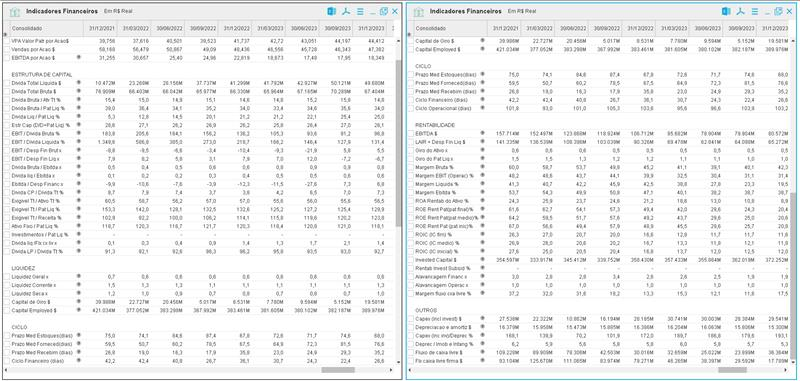Click chart dot icon beside Liquidez Corrente x
This screenshot has width=800, height=381.
[x=79, y=285]
